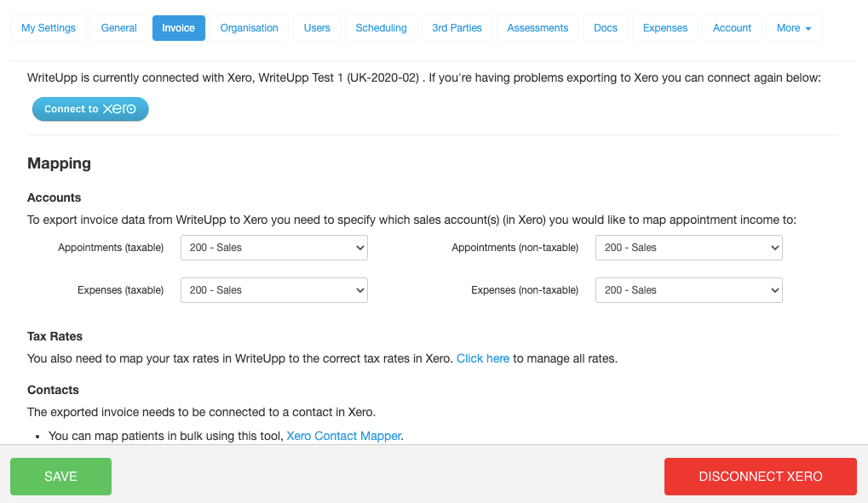Expand the More dropdown menu
This screenshot has height=503, width=868.
(x=794, y=28)
